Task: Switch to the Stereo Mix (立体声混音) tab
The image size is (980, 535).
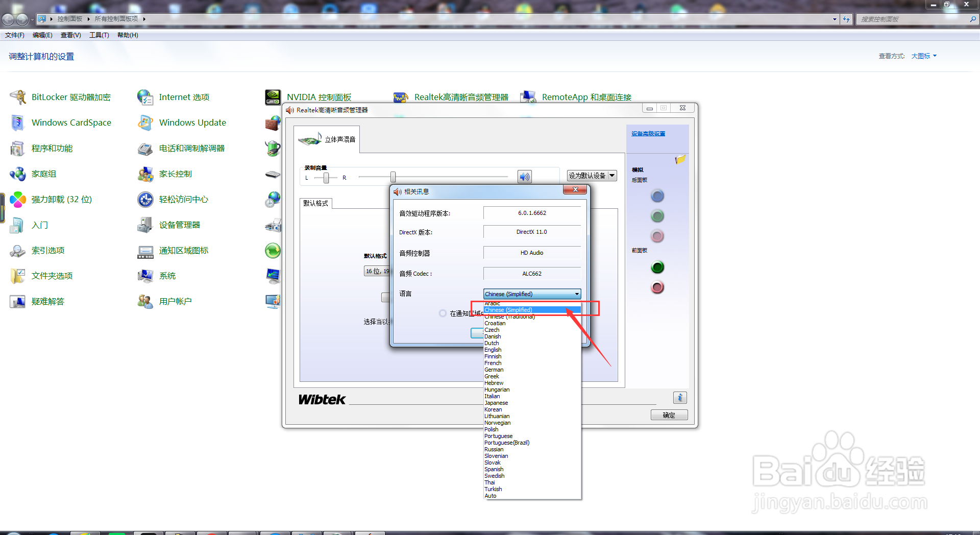Action: [x=327, y=139]
